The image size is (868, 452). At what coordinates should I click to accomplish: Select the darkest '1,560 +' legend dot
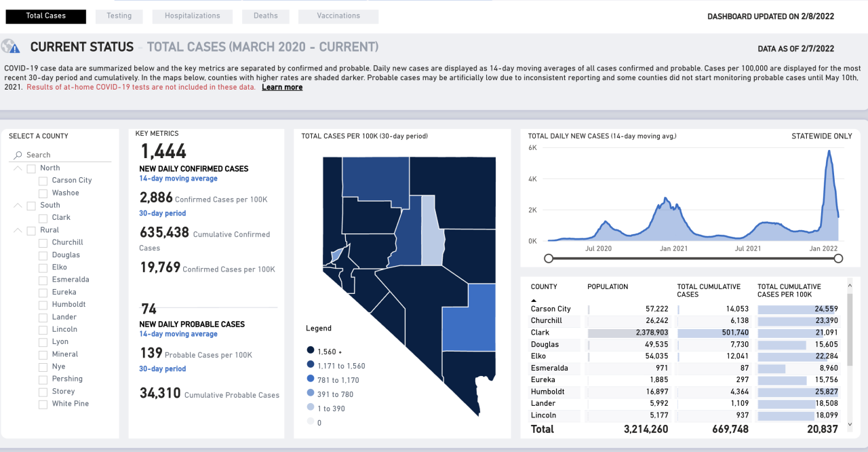(x=311, y=350)
